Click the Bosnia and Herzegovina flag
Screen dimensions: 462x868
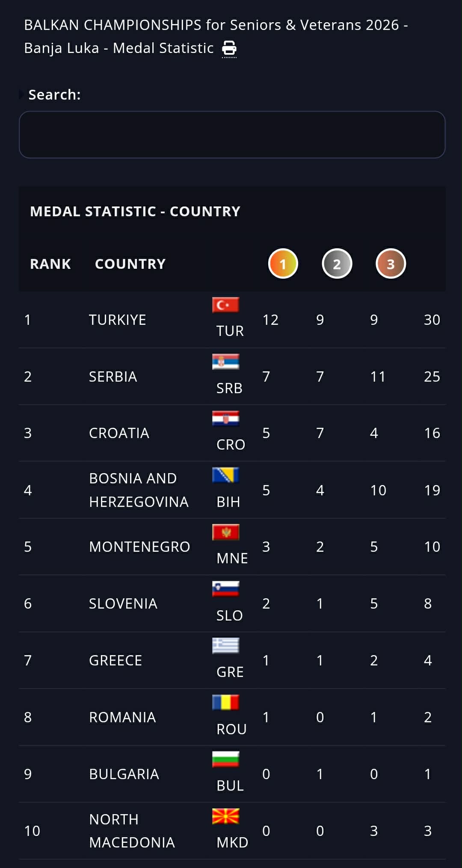pyautogui.click(x=225, y=475)
